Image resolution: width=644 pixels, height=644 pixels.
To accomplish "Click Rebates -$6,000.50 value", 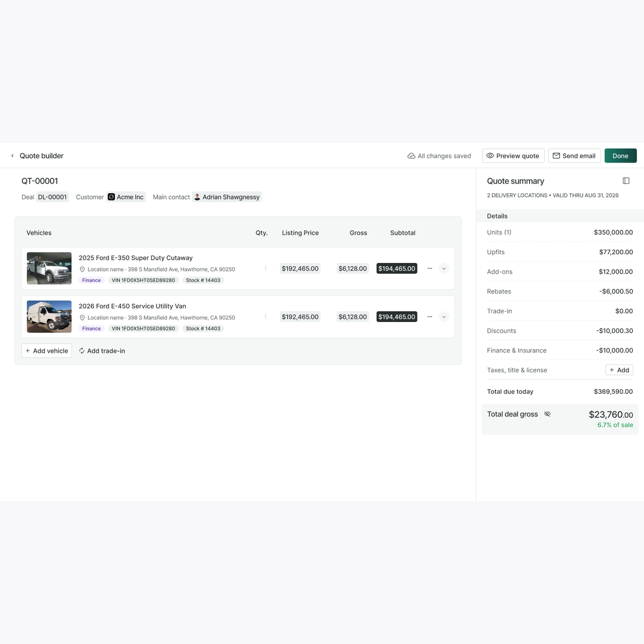I will tap(616, 291).
